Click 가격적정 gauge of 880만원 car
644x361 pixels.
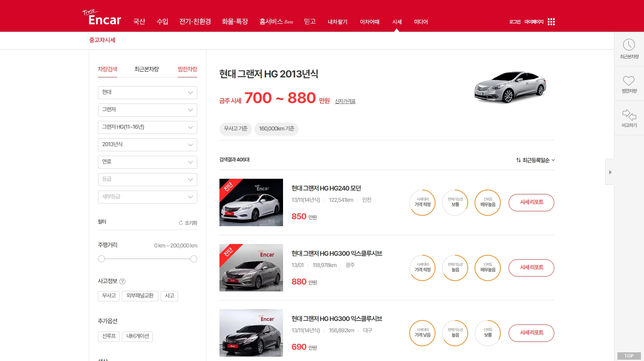(x=422, y=268)
